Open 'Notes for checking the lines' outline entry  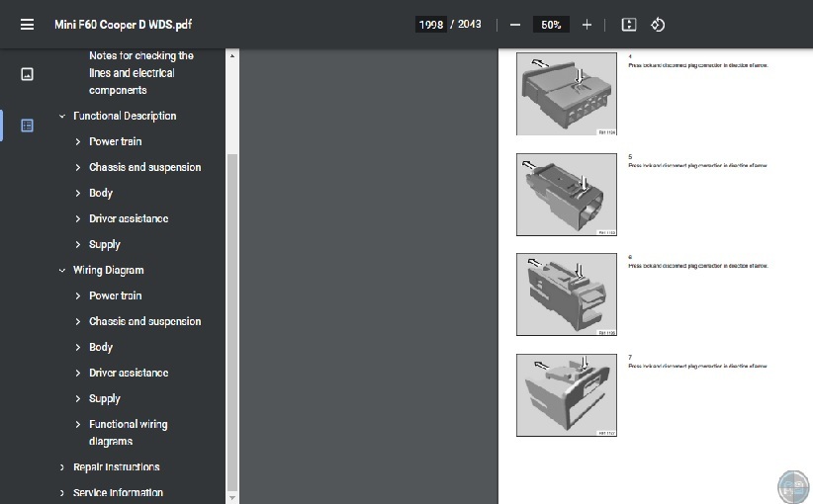click(141, 72)
